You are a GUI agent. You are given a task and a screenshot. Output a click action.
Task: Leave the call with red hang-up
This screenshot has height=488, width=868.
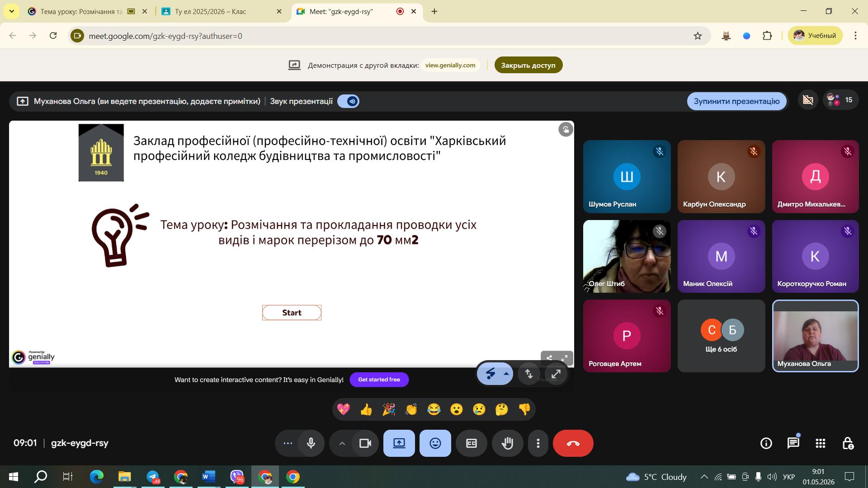click(x=573, y=443)
